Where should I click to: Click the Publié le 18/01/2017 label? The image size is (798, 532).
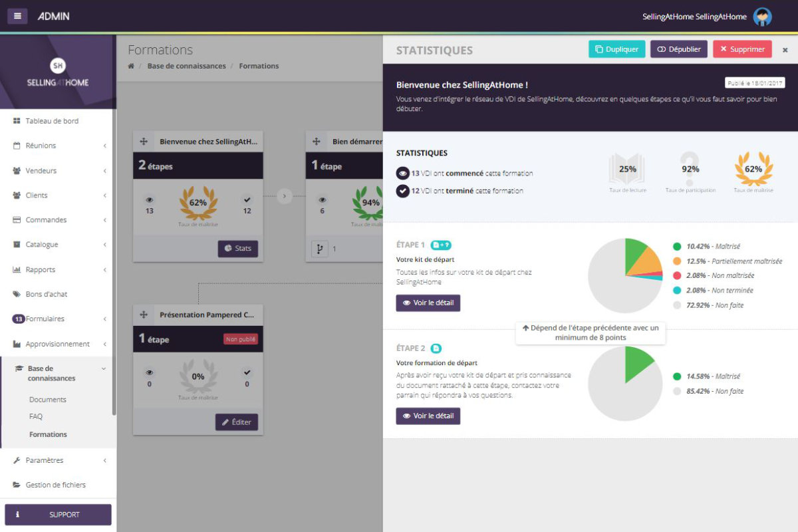[755, 83]
